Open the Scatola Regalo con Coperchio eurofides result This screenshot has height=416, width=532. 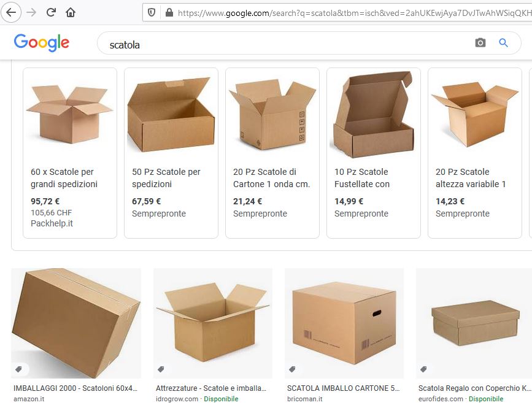(x=474, y=388)
